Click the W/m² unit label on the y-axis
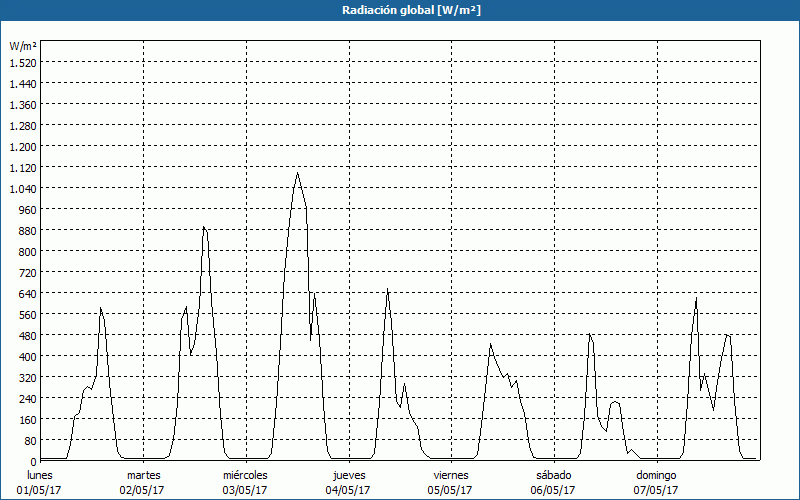Image resolution: width=800 pixels, height=500 pixels. (x=22, y=46)
